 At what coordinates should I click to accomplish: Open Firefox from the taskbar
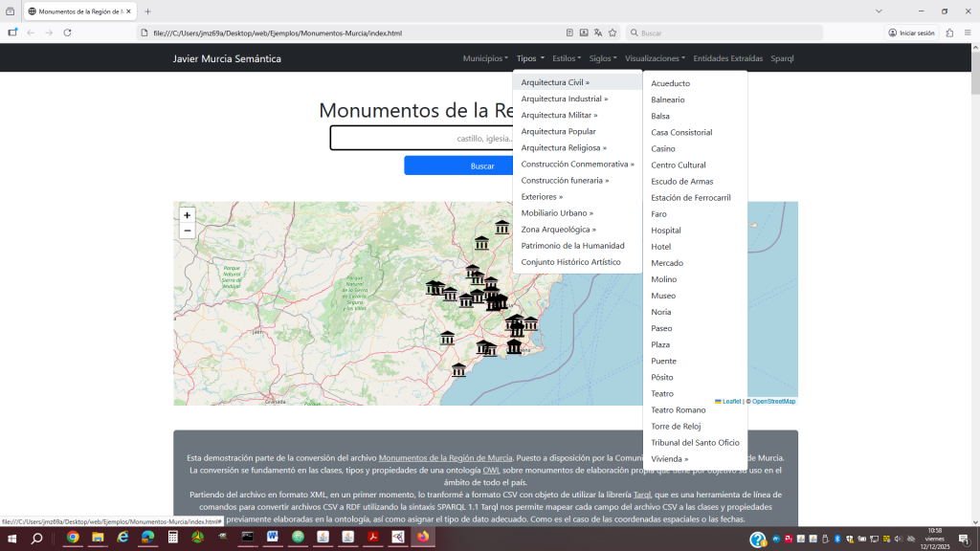pyautogui.click(x=422, y=538)
